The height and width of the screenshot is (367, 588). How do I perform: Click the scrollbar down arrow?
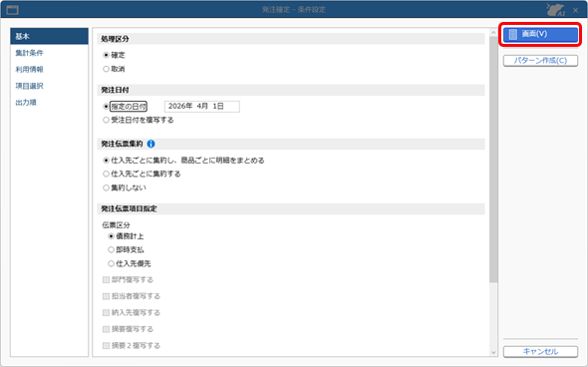click(493, 352)
